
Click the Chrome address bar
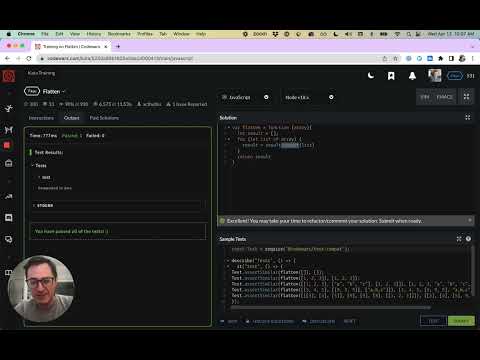click(x=213, y=58)
